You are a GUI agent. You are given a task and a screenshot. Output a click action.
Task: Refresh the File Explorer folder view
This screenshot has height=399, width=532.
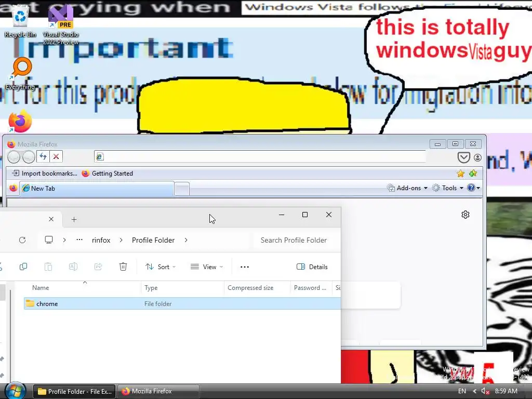point(22,240)
